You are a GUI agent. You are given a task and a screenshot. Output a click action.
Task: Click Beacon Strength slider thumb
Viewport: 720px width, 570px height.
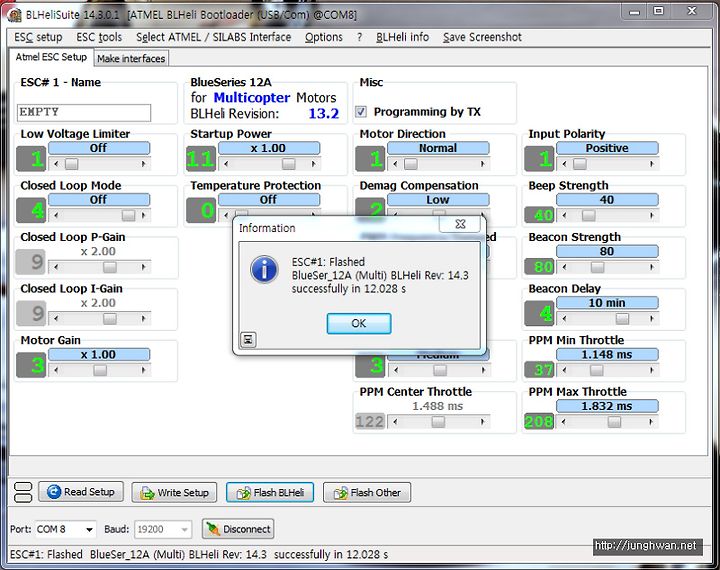597,267
